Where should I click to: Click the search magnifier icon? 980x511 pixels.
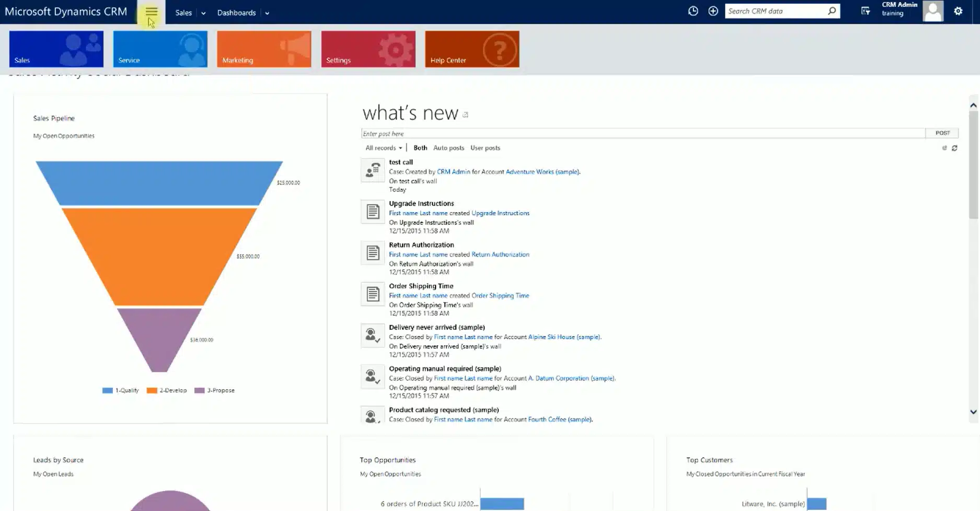(x=832, y=11)
